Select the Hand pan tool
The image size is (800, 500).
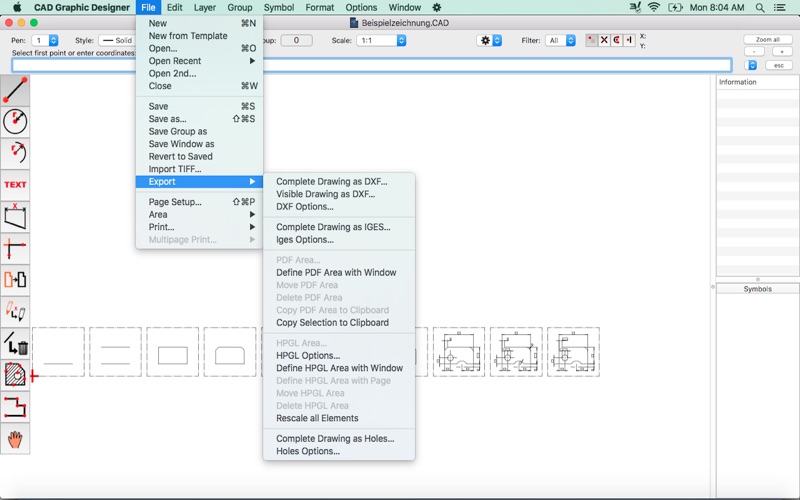coord(15,438)
